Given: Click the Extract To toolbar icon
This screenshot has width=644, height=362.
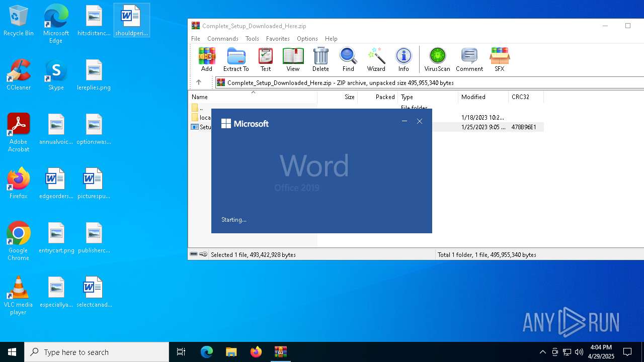Looking at the screenshot, I should pos(236,60).
